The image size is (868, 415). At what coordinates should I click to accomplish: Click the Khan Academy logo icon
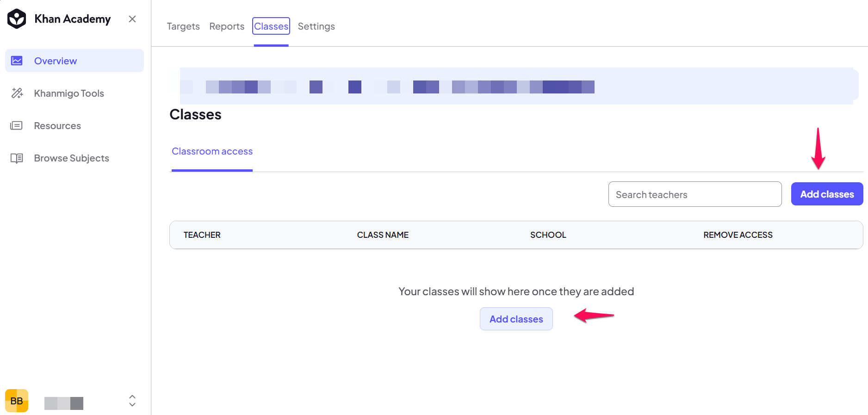(x=17, y=19)
